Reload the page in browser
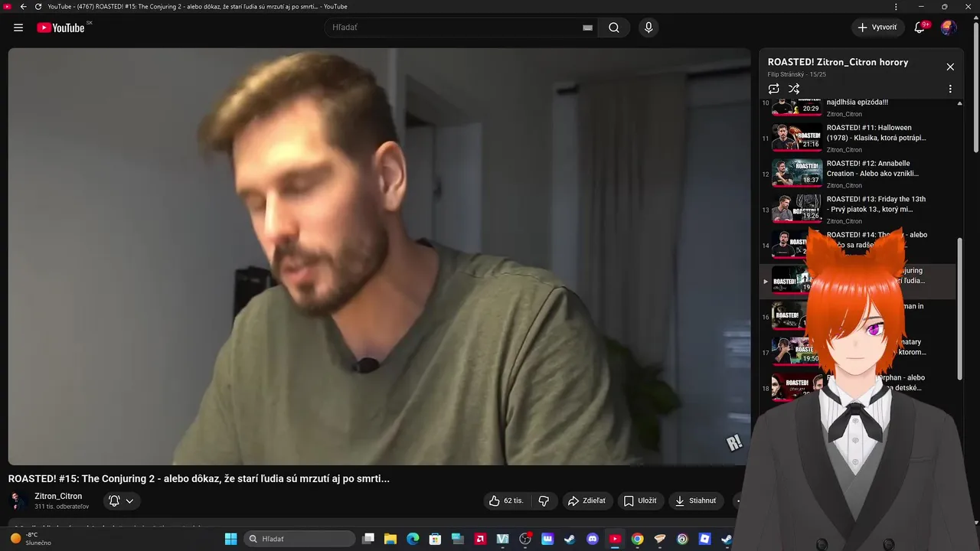 38,6
